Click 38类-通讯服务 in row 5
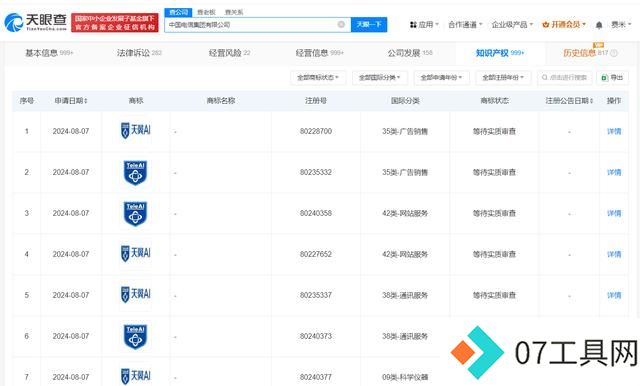Image resolution: width=640 pixels, height=386 pixels. [x=405, y=295]
